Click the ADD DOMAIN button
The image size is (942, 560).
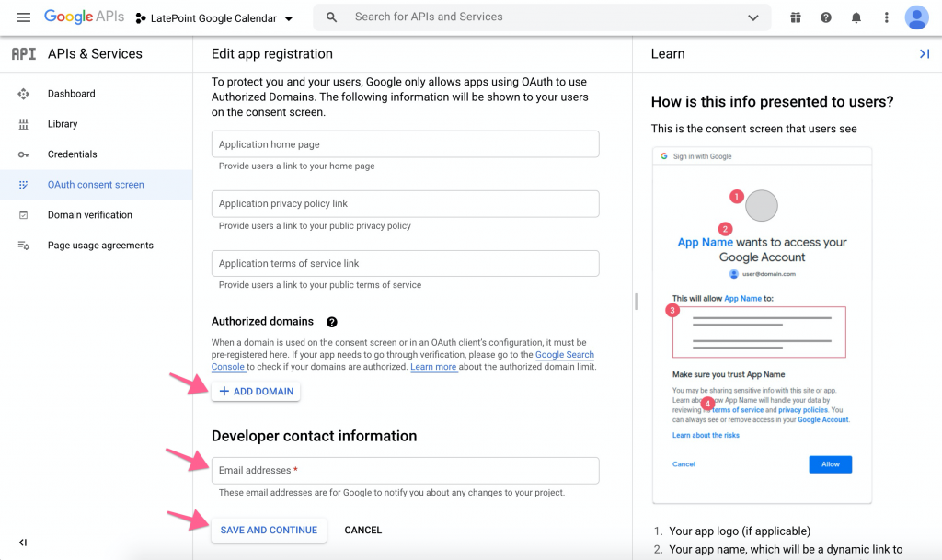(256, 392)
